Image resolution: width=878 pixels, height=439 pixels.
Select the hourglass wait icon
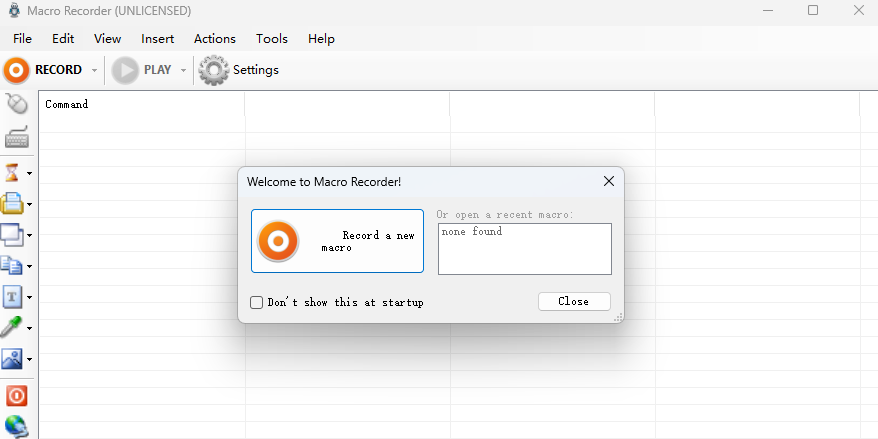click(13, 173)
